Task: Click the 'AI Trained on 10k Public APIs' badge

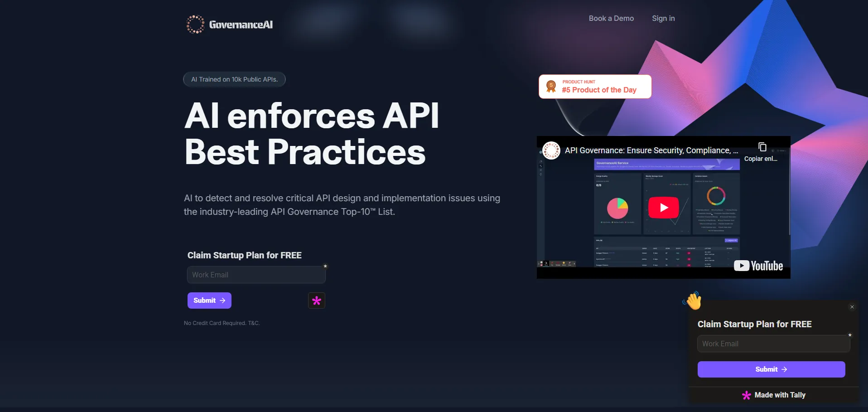Action: (x=234, y=79)
